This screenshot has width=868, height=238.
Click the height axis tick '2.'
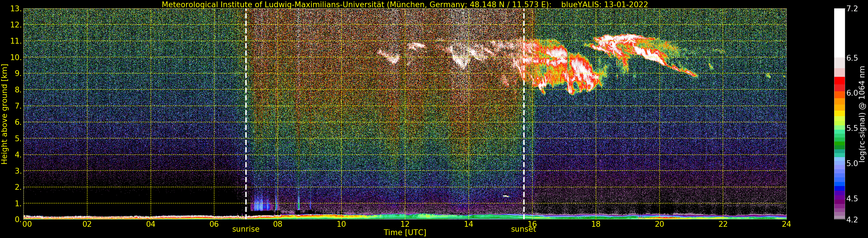coord(18,187)
